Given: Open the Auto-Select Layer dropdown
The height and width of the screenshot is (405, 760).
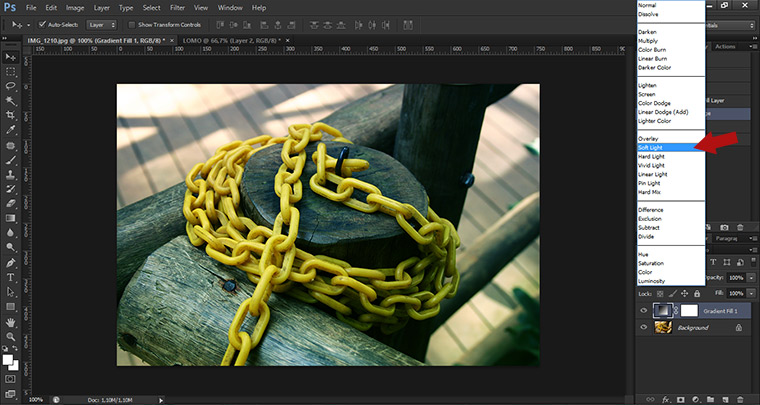Looking at the screenshot, I should [x=101, y=23].
